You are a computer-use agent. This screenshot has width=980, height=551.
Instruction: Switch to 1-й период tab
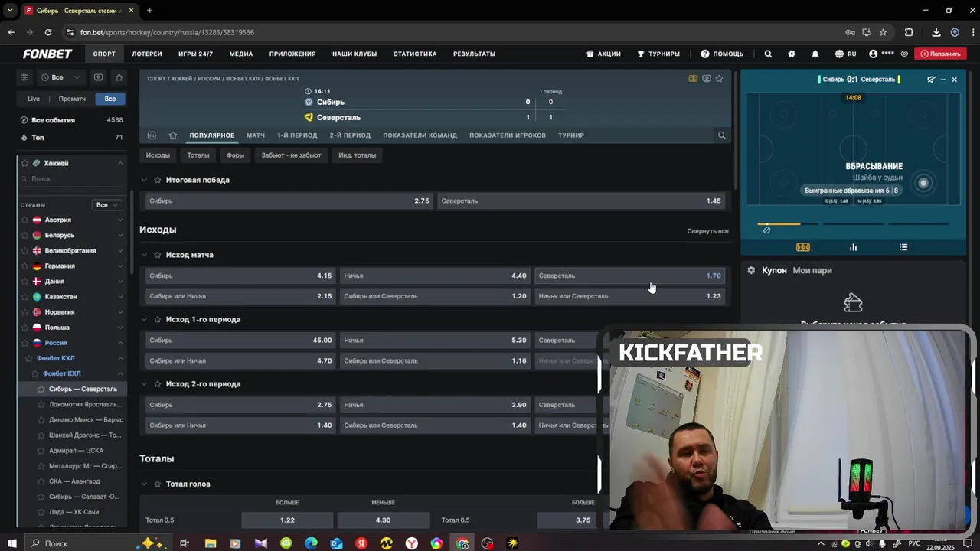pyautogui.click(x=297, y=135)
